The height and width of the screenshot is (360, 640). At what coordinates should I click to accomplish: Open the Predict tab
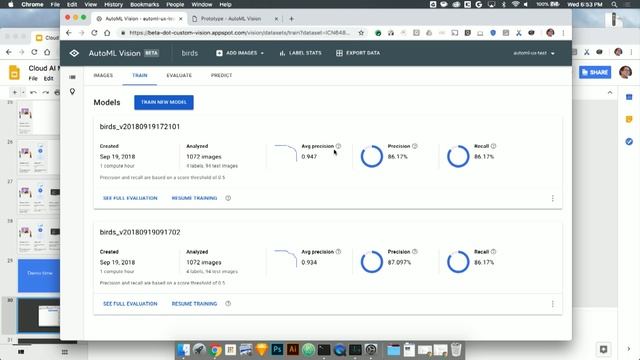tap(222, 76)
